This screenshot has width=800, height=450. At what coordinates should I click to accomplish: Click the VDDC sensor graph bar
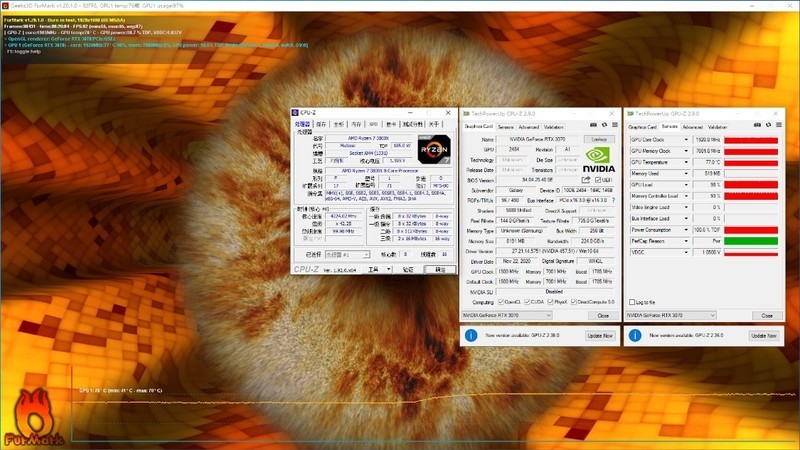tap(751, 252)
